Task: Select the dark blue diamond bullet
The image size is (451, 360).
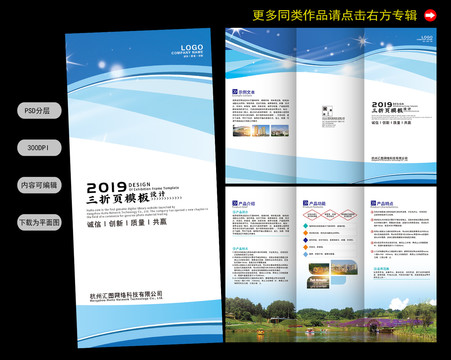Action: 305,240
